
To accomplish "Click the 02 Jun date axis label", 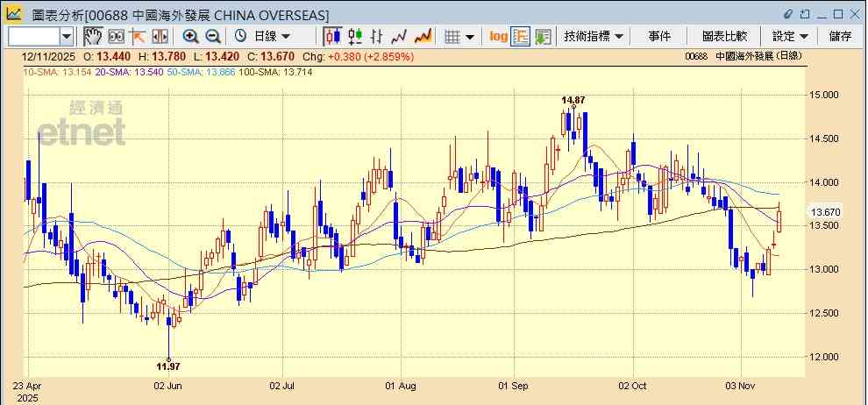I will tap(168, 387).
